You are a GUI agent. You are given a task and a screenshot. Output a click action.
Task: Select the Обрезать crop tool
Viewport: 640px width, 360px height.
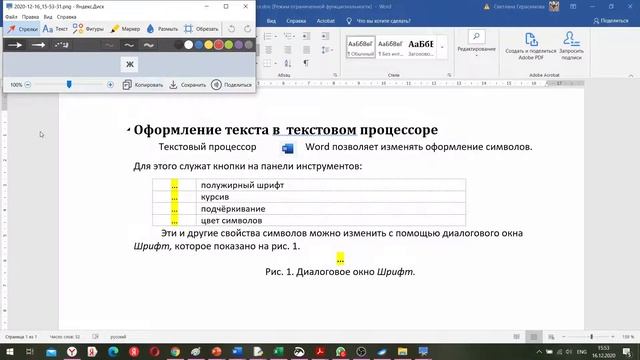point(201,29)
